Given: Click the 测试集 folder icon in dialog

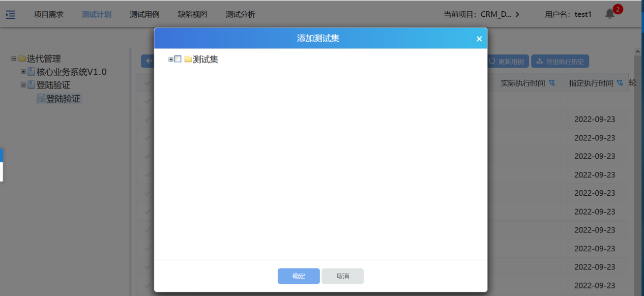Looking at the screenshot, I should (x=188, y=60).
